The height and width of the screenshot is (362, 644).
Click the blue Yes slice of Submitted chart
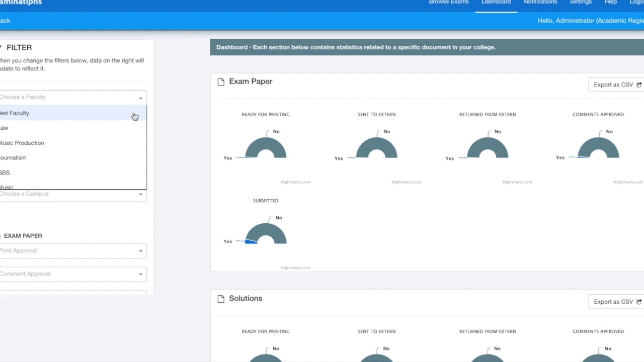click(x=251, y=241)
